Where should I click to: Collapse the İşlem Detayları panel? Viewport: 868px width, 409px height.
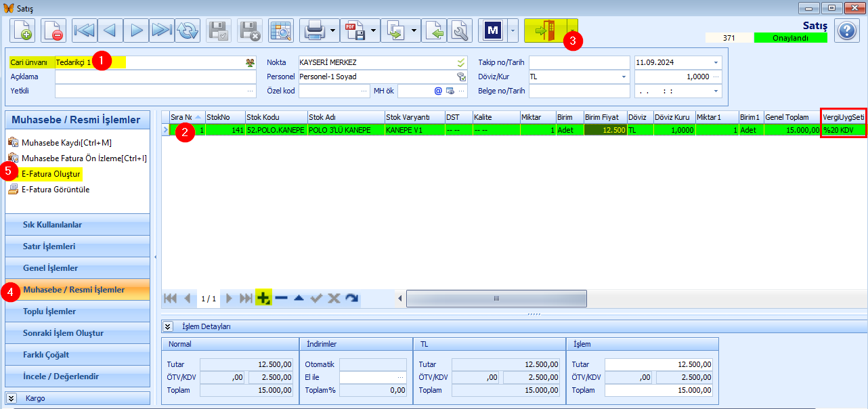tap(168, 326)
